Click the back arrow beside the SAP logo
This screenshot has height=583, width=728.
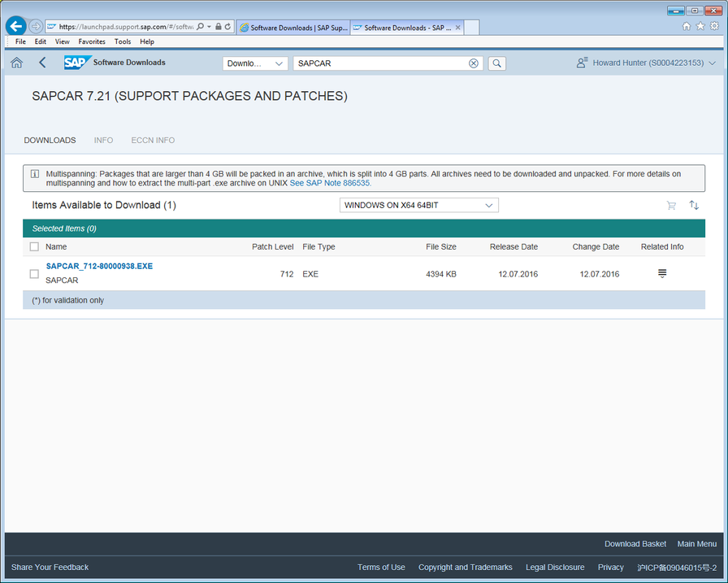42,63
